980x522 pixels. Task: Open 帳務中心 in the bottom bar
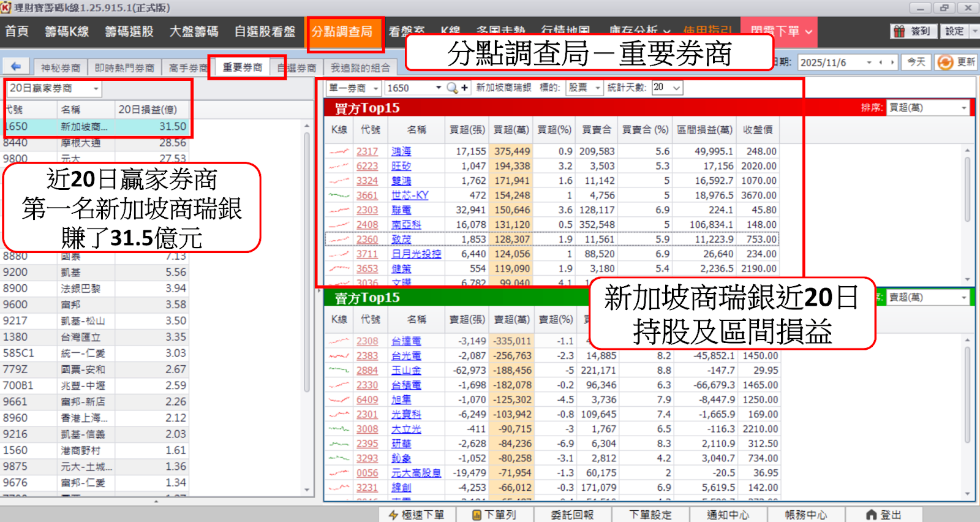point(806,515)
